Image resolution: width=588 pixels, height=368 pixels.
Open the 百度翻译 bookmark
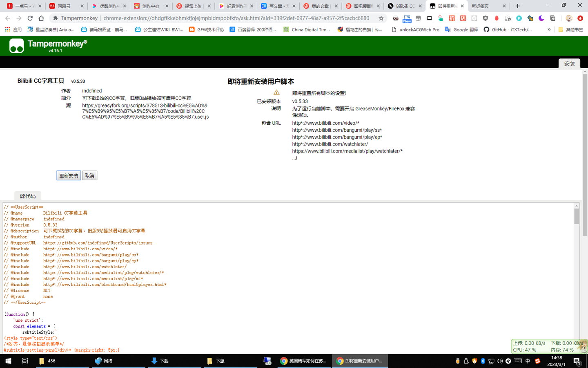252,29
